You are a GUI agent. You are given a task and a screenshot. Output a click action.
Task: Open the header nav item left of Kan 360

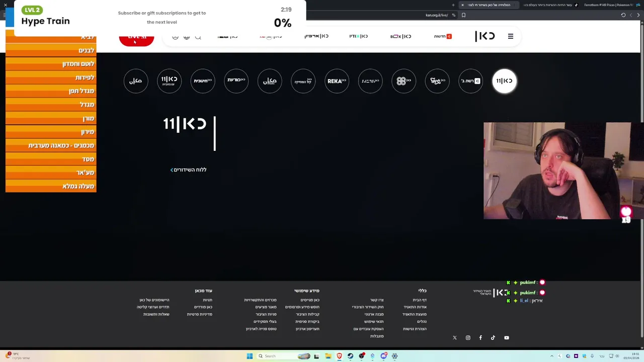pyautogui.click(x=227, y=36)
